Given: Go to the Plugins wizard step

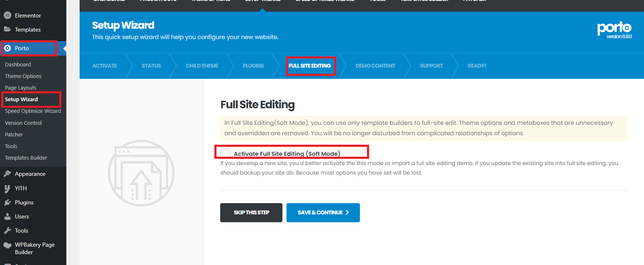Looking at the screenshot, I should pos(253,66).
